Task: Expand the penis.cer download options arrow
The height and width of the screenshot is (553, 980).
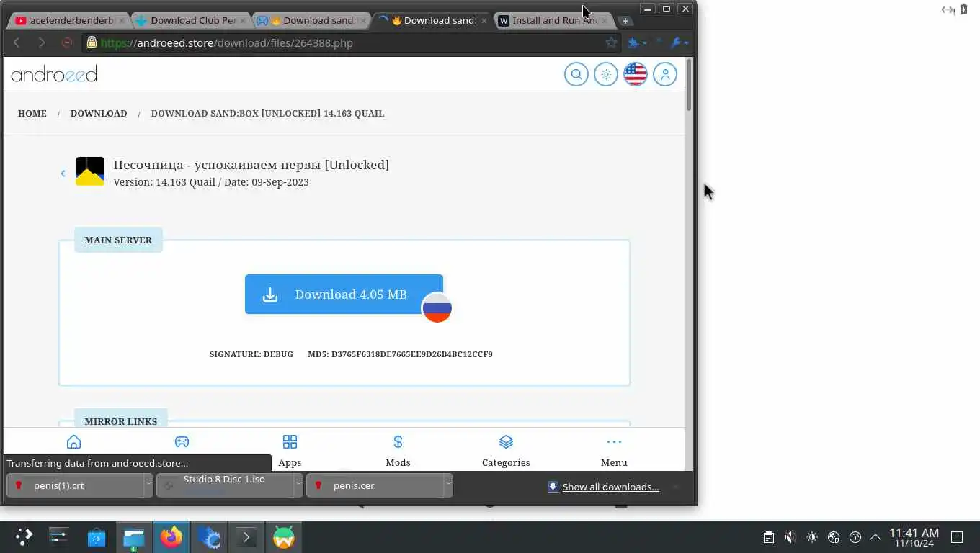Action: coord(448,485)
